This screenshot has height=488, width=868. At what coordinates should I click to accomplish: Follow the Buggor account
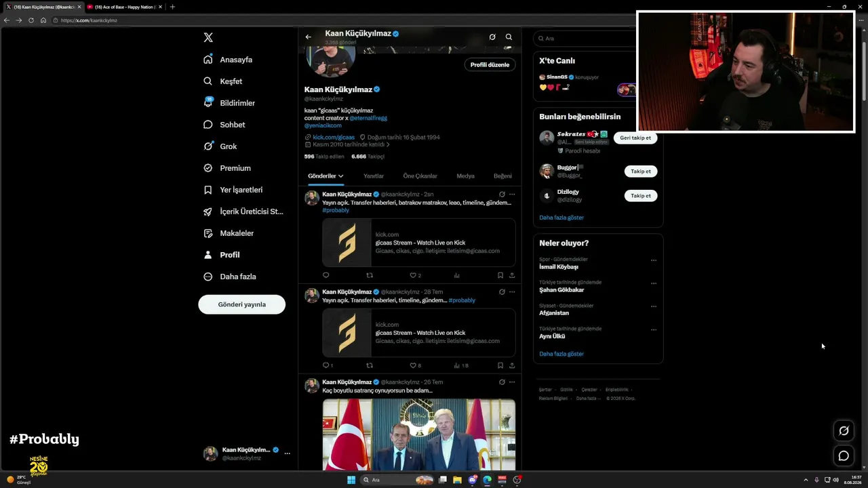click(641, 171)
